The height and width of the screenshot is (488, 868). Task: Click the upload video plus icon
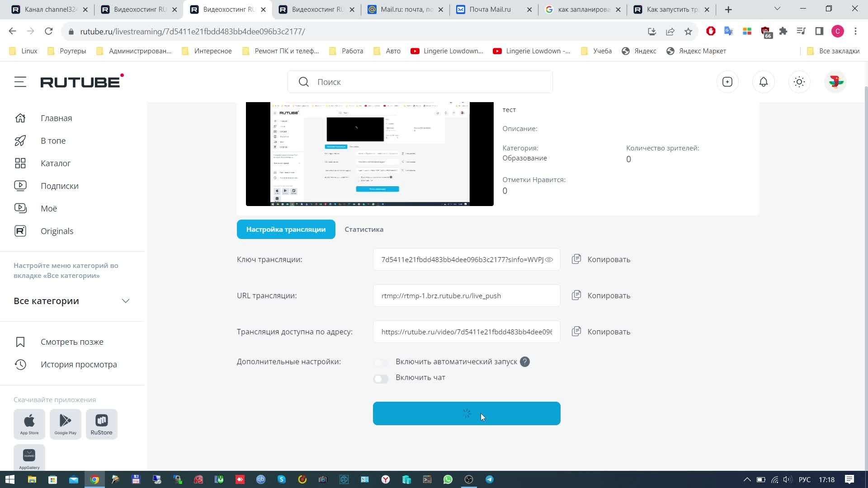tap(727, 82)
